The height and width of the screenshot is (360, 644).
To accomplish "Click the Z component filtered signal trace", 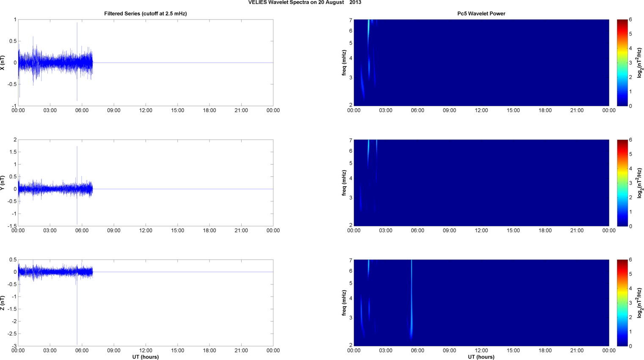I will pyautogui.click(x=55, y=272).
